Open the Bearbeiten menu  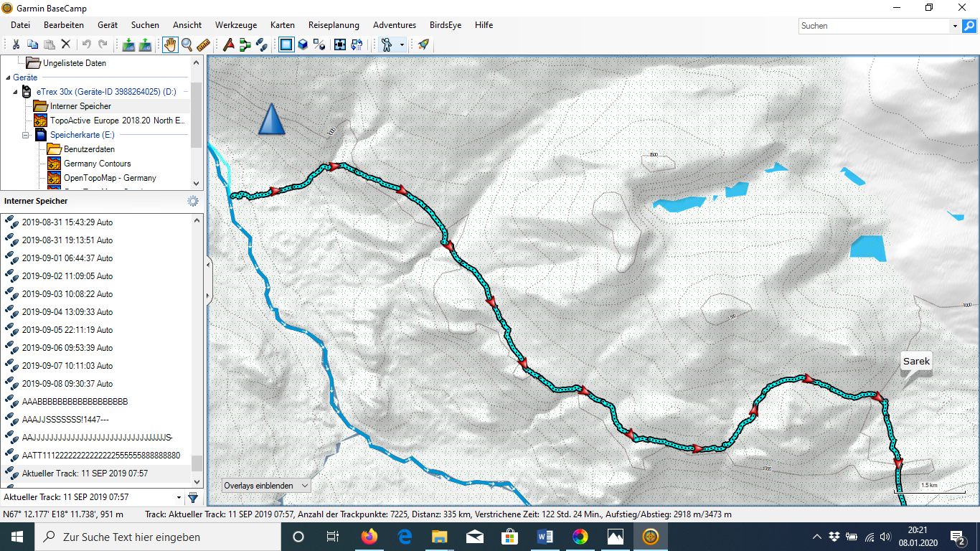(64, 25)
